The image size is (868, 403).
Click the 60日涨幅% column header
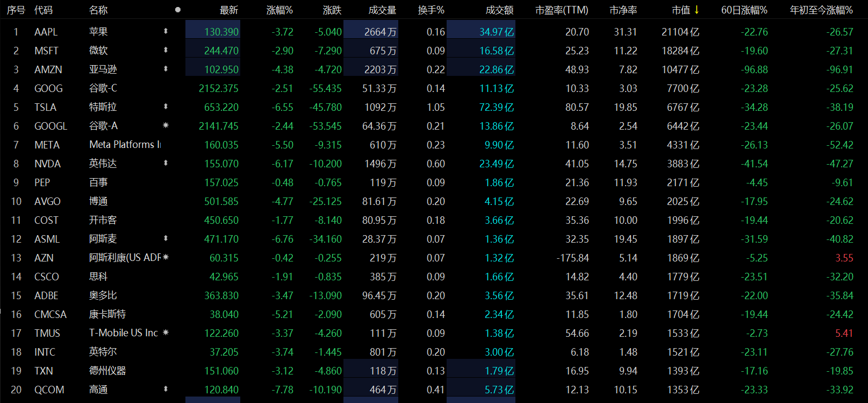(x=744, y=10)
